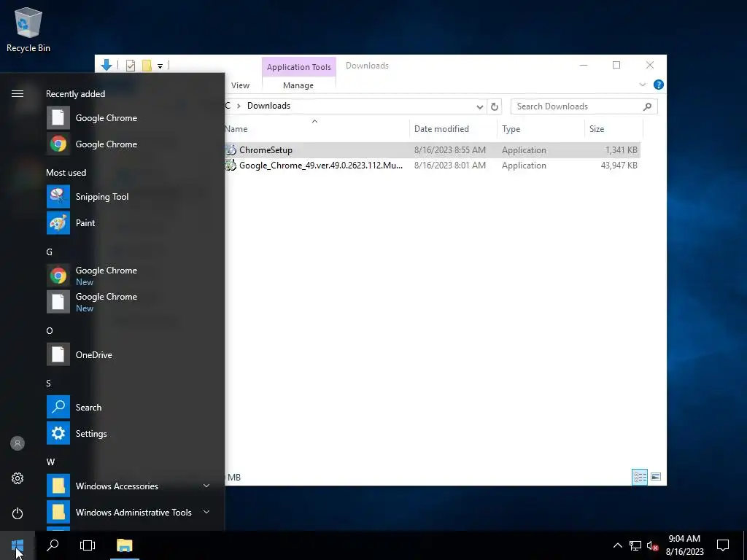Click the network icon in system tray

[x=635, y=545]
